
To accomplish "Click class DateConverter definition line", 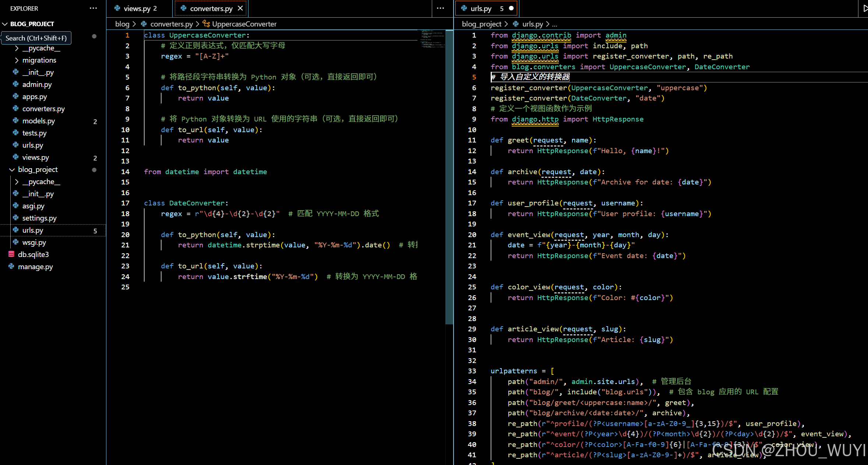I will (x=186, y=203).
